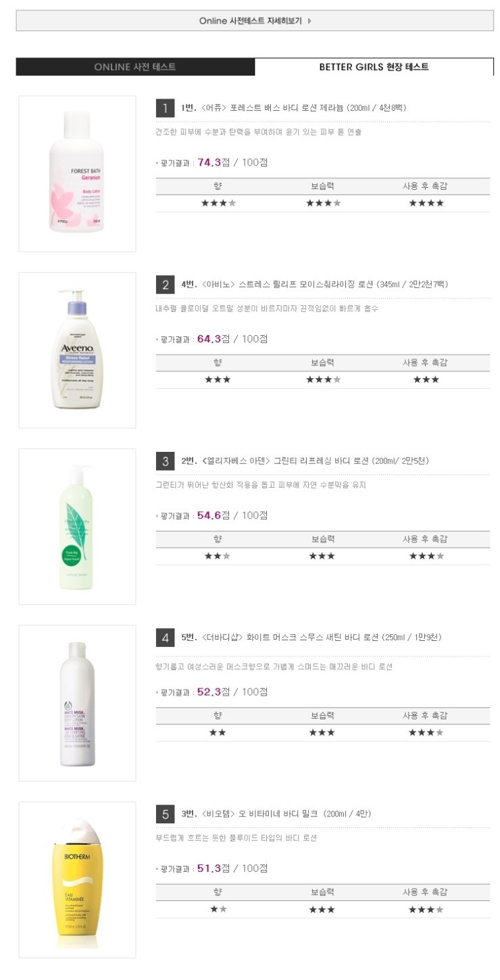Click the 74.3 score for the first product
Screen dimensions: 500x980
click(x=209, y=162)
